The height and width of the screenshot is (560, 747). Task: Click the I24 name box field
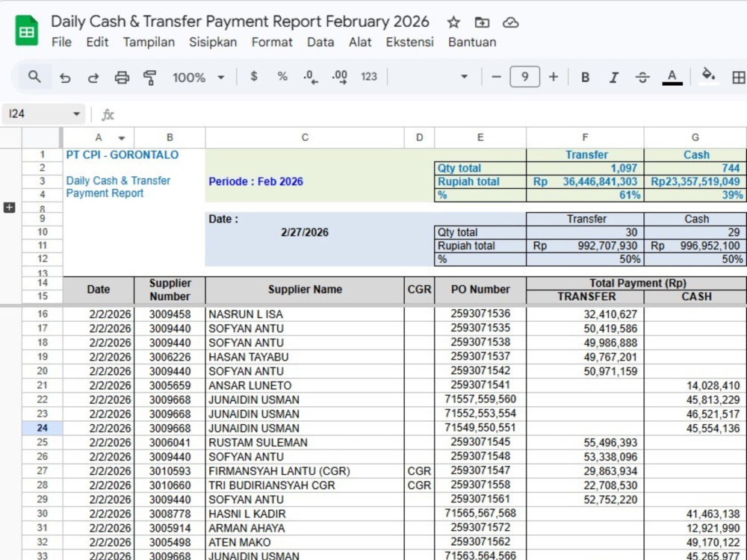tap(43, 113)
